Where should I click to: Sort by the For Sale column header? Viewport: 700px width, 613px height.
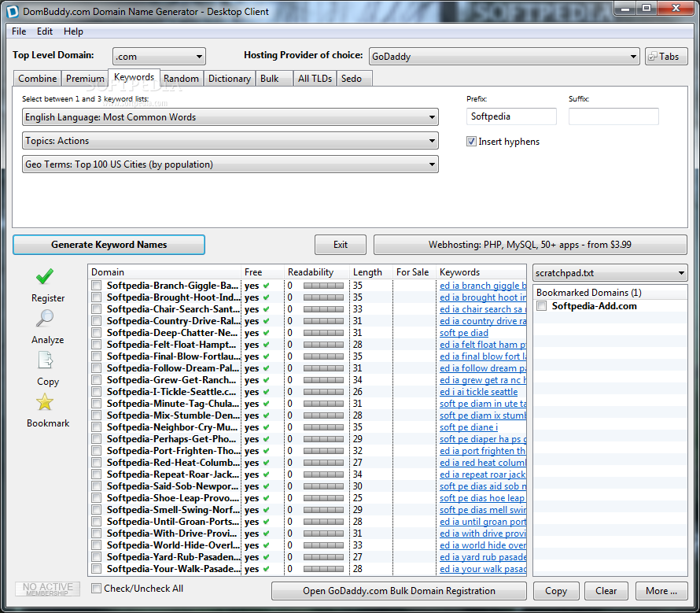click(414, 272)
